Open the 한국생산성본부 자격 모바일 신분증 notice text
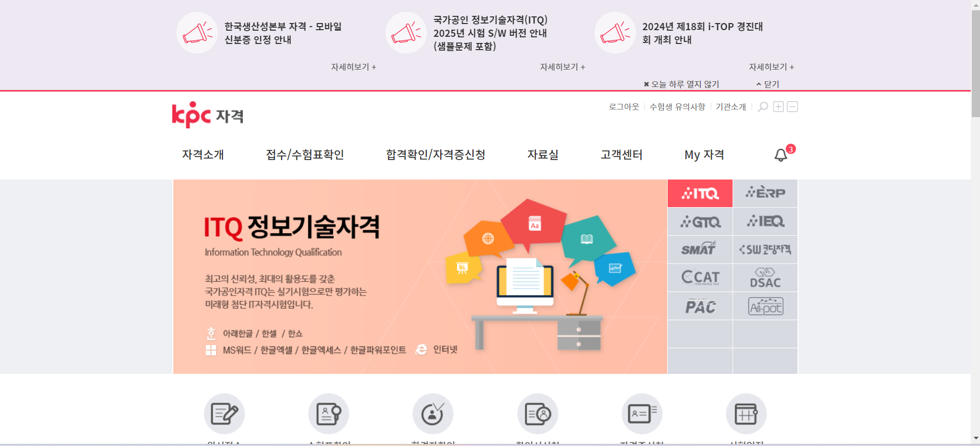Screen dimensions: 980x446 [x=283, y=33]
